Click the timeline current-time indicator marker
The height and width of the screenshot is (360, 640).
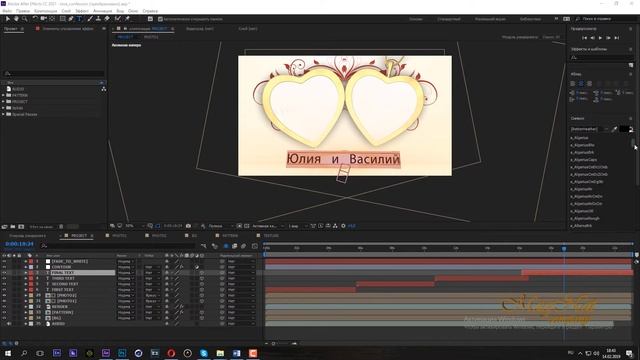(564, 248)
